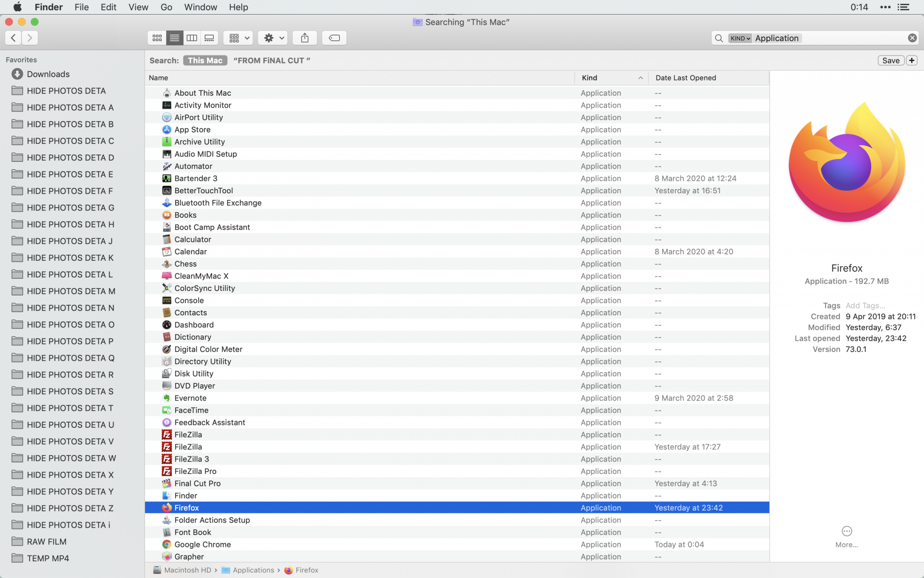Viewport: 924px width, 578px height.
Task: Select the Calendar application
Action: tap(457, 252)
